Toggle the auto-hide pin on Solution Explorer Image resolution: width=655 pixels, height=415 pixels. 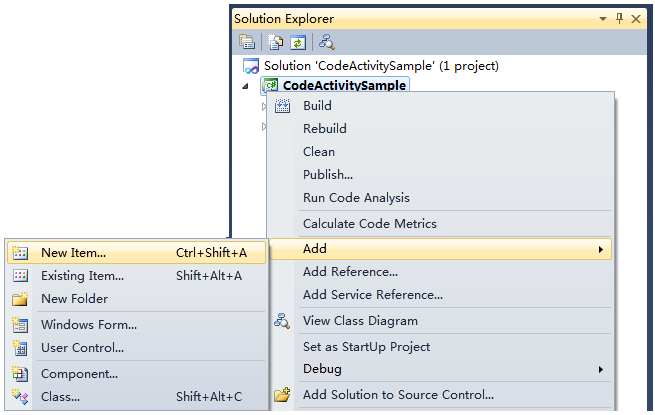pos(619,18)
